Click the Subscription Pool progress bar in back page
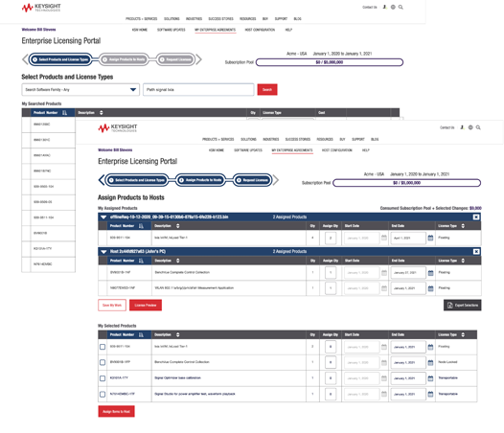The image size is (504, 433). tap(330, 62)
